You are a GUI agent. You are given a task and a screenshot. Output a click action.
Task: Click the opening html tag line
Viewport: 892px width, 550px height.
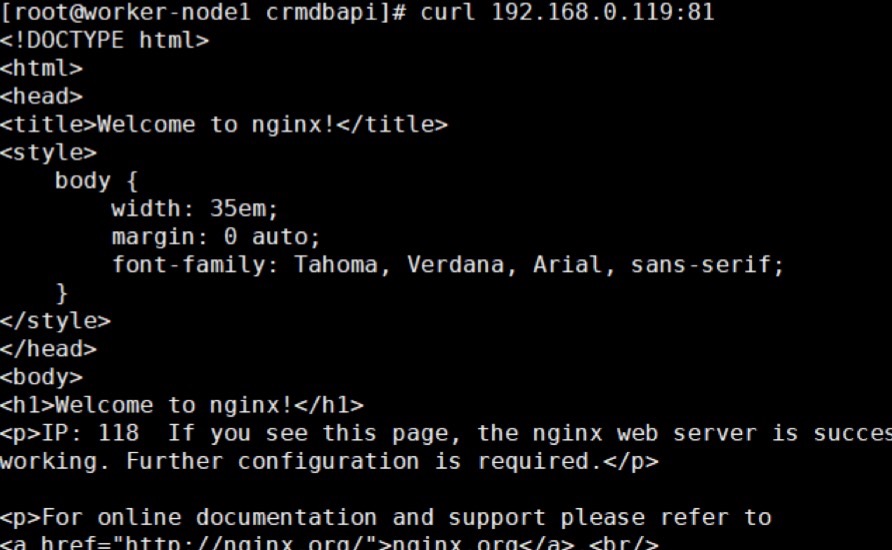[x=41, y=69]
